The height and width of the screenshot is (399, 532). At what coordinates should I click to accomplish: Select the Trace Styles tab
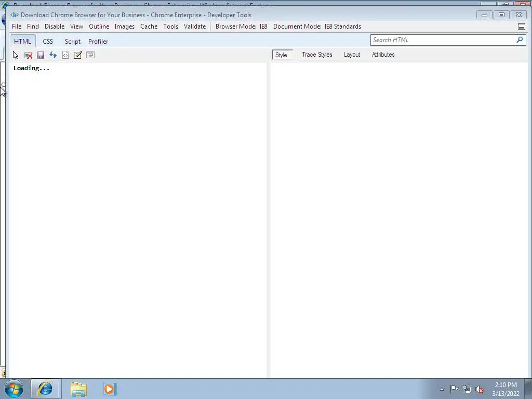pyautogui.click(x=317, y=55)
